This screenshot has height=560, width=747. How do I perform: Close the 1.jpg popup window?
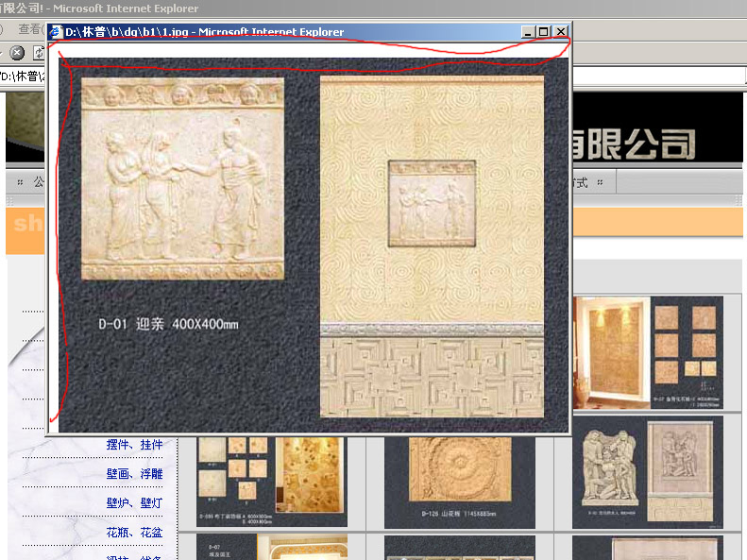click(x=561, y=32)
